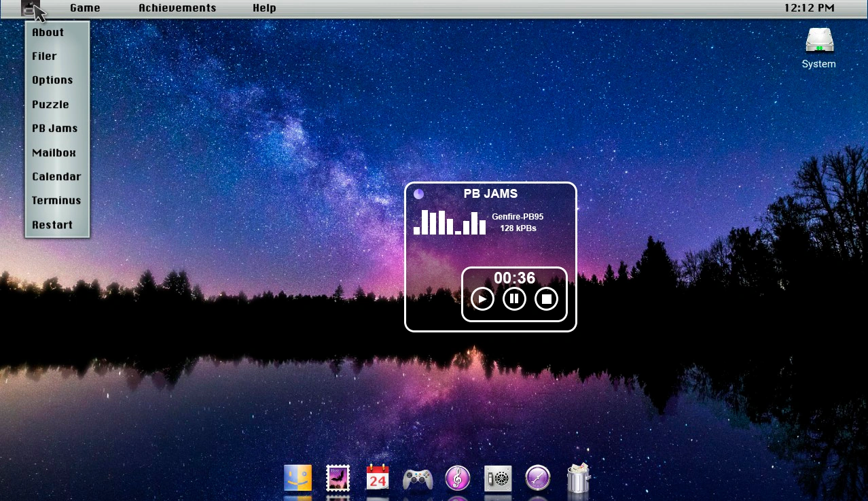
Task: Open the postage stamp Mailbox dock icon
Action: tap(338, 478)
